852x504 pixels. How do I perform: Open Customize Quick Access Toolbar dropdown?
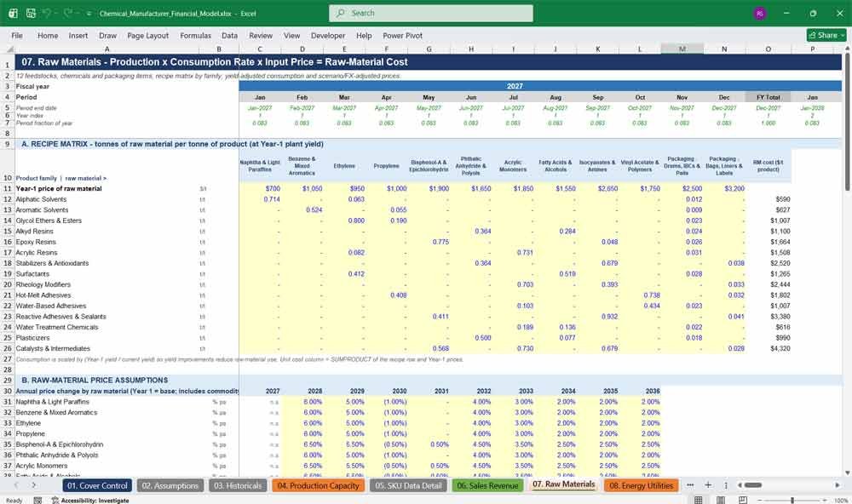[88, 14]
